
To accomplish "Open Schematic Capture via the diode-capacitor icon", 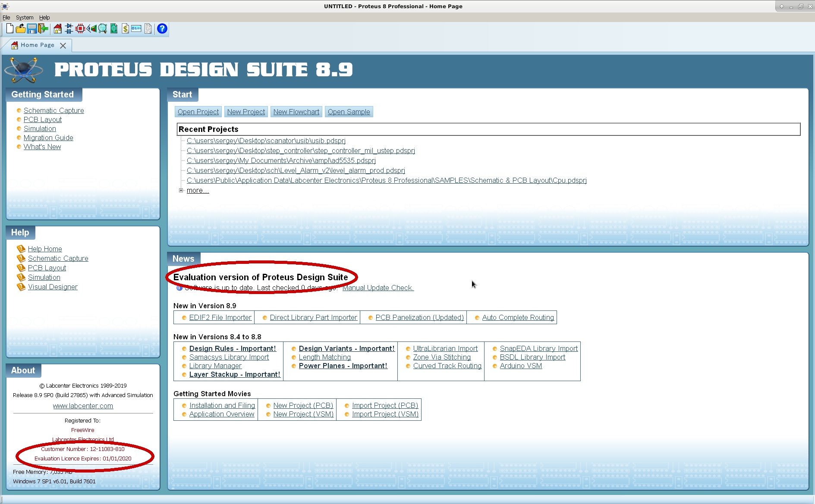I will (69, 28).
